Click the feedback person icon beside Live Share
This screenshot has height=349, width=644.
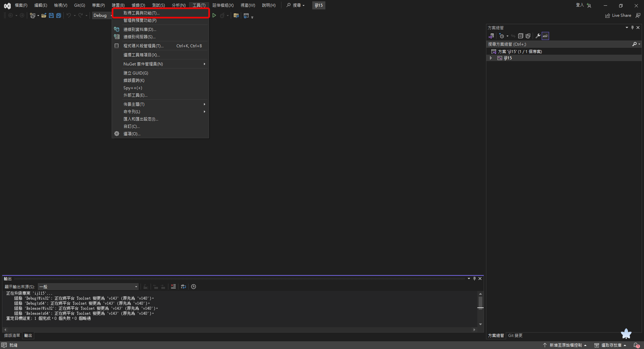[638, 15]
